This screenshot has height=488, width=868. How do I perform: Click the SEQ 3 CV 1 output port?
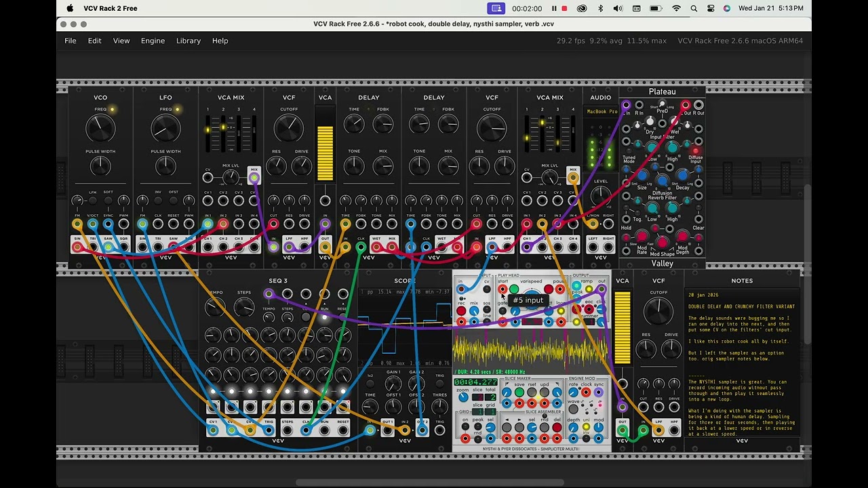214,430
